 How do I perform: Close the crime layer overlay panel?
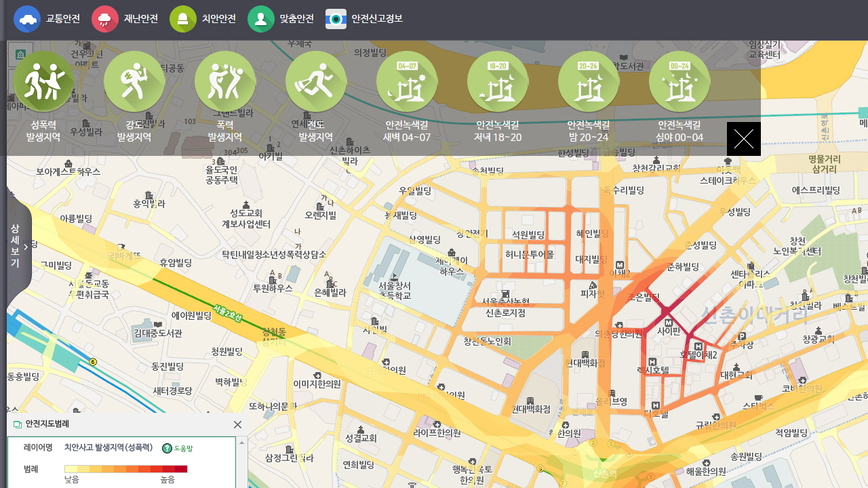click(743, 139)
